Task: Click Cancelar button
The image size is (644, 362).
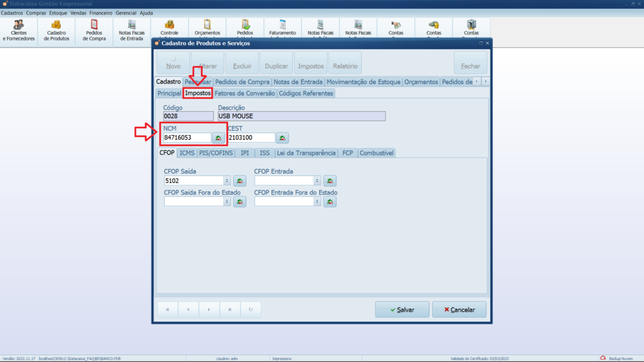Action: (459, 309)
